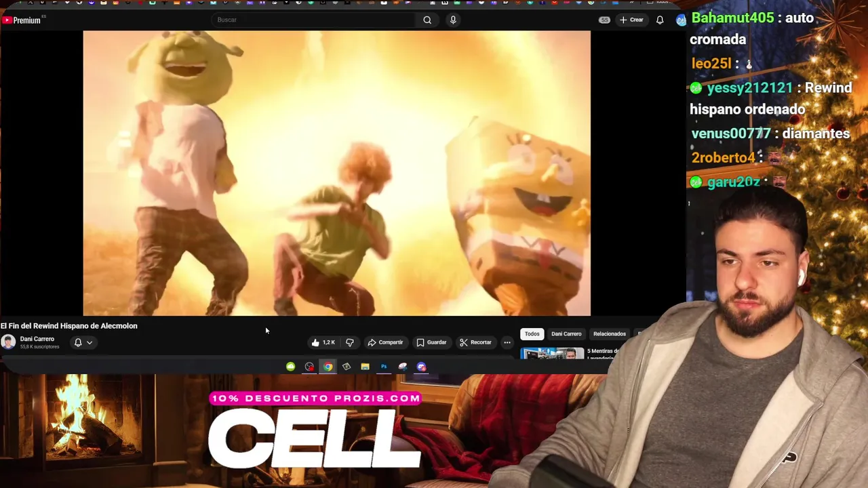Click the Guardar button
This screenshot has width=868, height=488.
coord(431,342)
